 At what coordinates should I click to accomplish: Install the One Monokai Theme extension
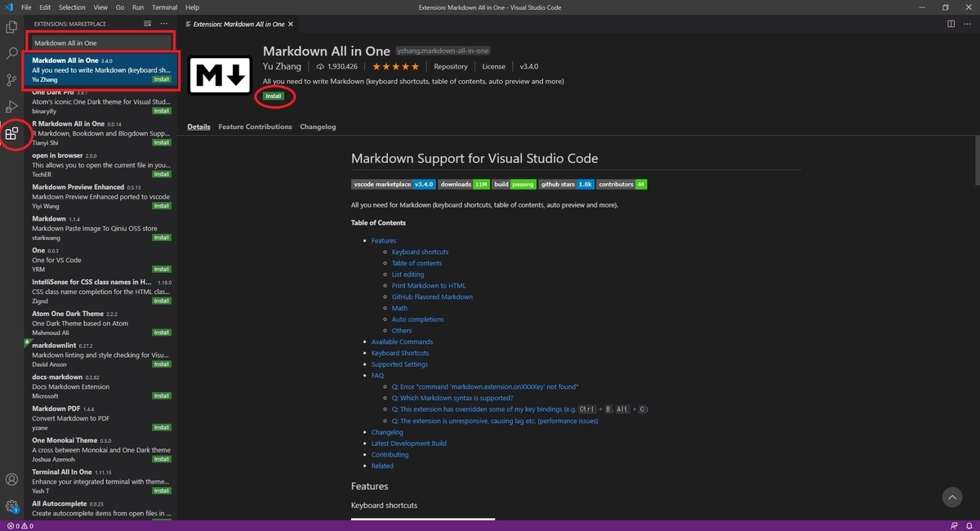point(162,459)
